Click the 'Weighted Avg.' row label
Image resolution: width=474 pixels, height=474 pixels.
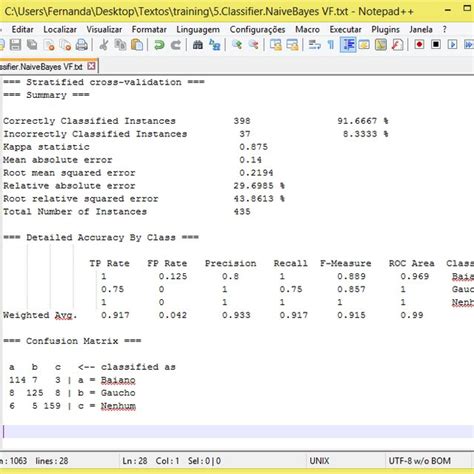40,315
